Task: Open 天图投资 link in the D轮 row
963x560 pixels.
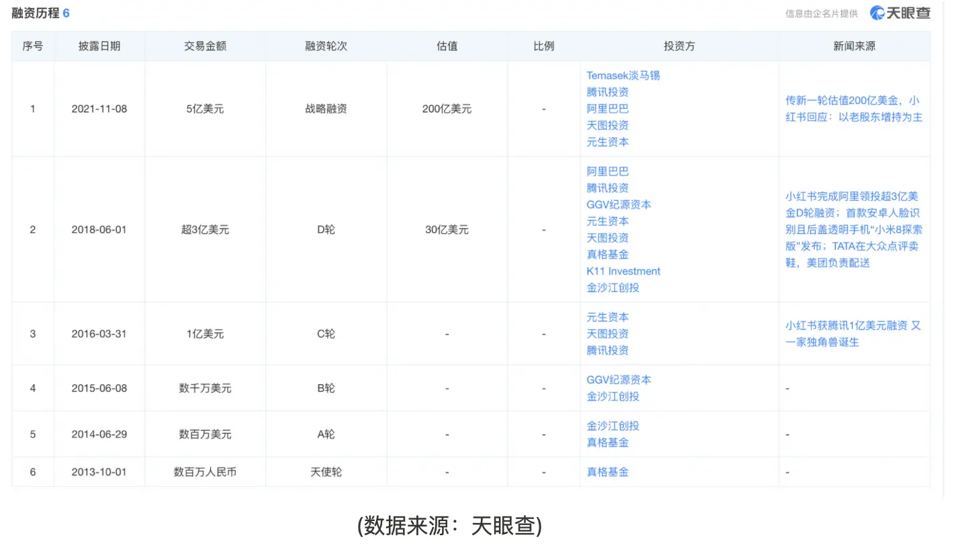Action: 608,238
